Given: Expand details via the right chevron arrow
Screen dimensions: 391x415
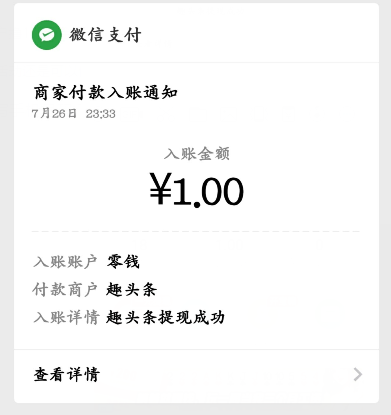Looking at the screenshot, I should (358, 374).
